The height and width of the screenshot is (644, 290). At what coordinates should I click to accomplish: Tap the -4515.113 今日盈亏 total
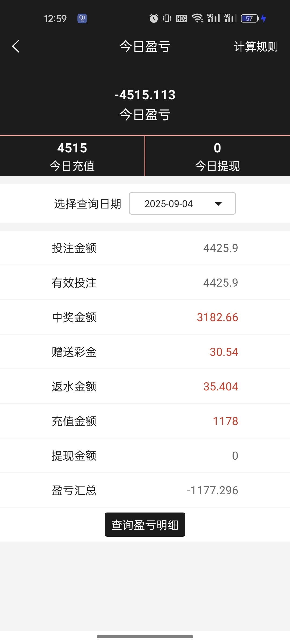pos(145,95)
